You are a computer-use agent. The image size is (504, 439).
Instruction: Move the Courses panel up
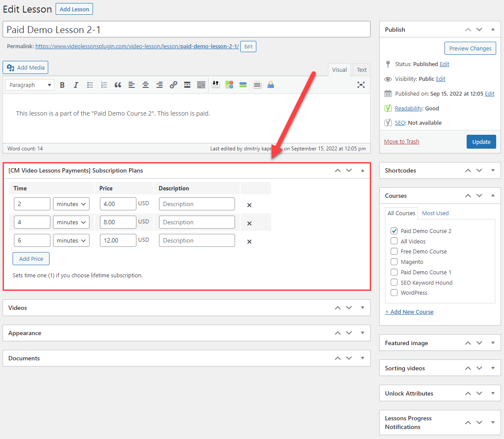click(468, 196)
